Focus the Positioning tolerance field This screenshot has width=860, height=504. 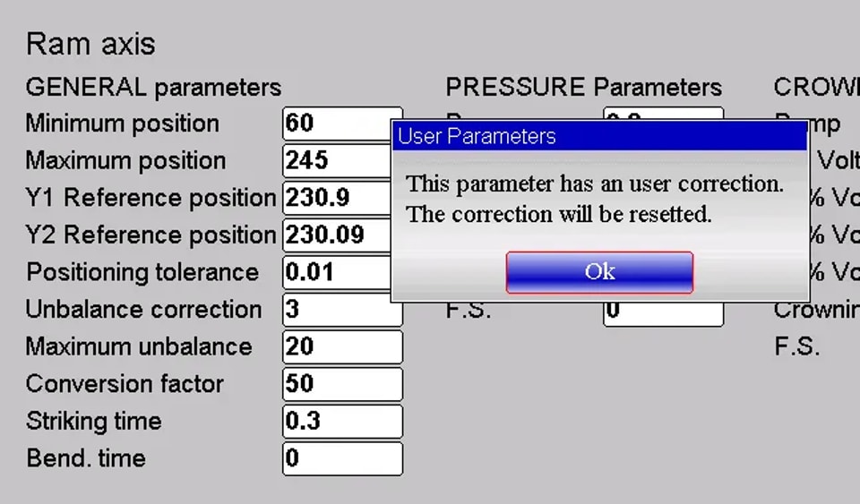point(338,272)
